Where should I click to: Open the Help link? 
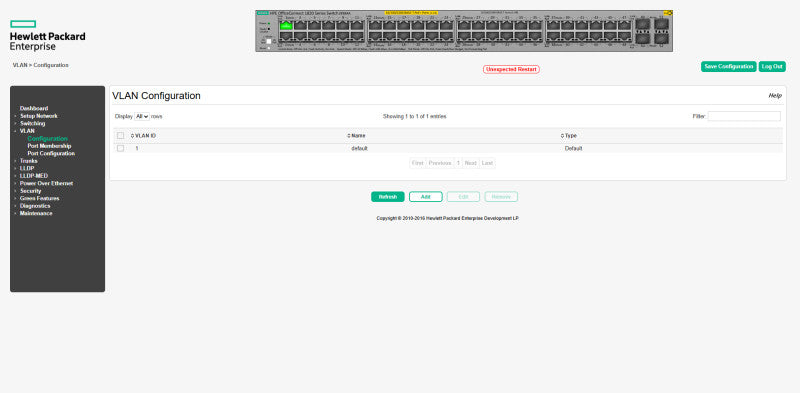point(775,95)
